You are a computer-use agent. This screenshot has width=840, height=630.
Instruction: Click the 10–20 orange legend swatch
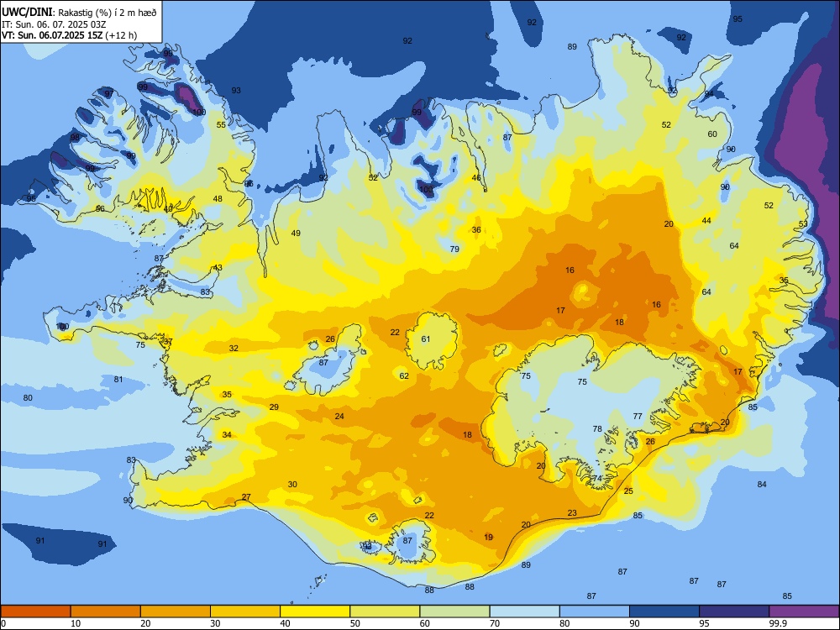click(106, 612)
